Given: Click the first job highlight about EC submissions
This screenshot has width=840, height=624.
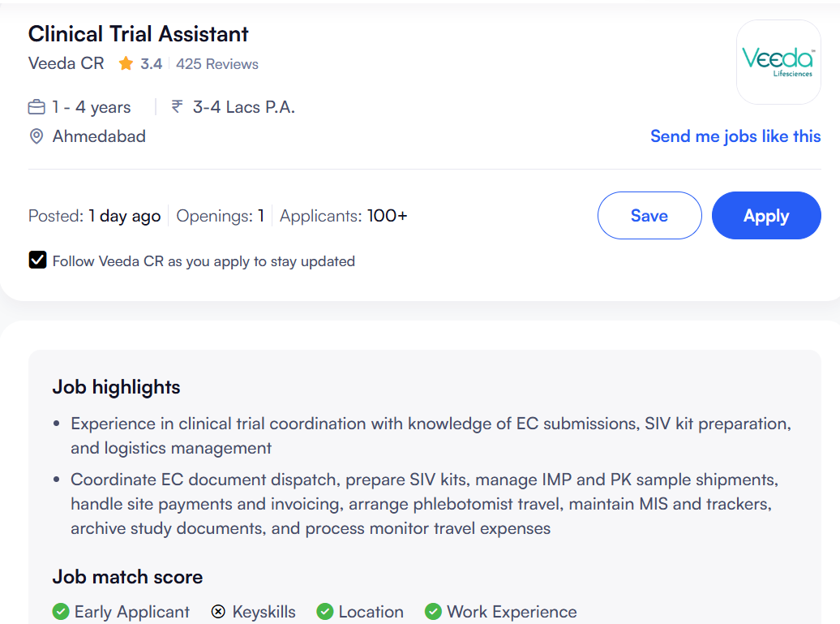Looking at the screenshot, I should (431, 435).
